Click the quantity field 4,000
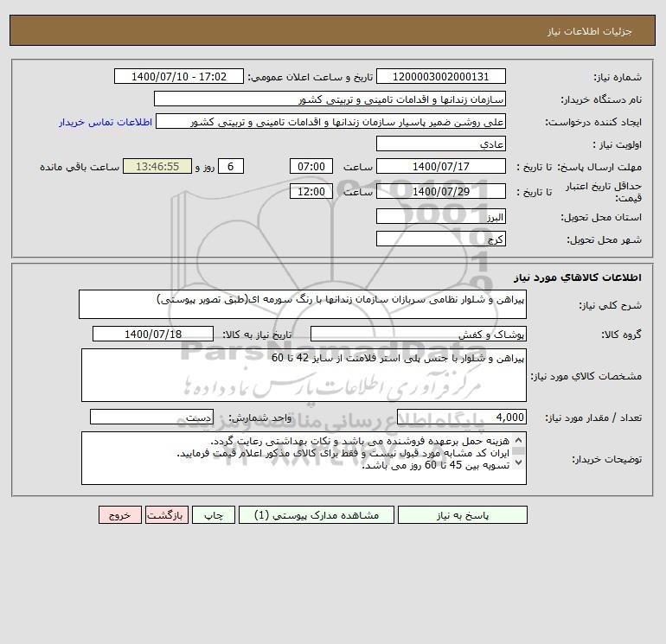The image size is (666, 644). click(x=462, y=418)
